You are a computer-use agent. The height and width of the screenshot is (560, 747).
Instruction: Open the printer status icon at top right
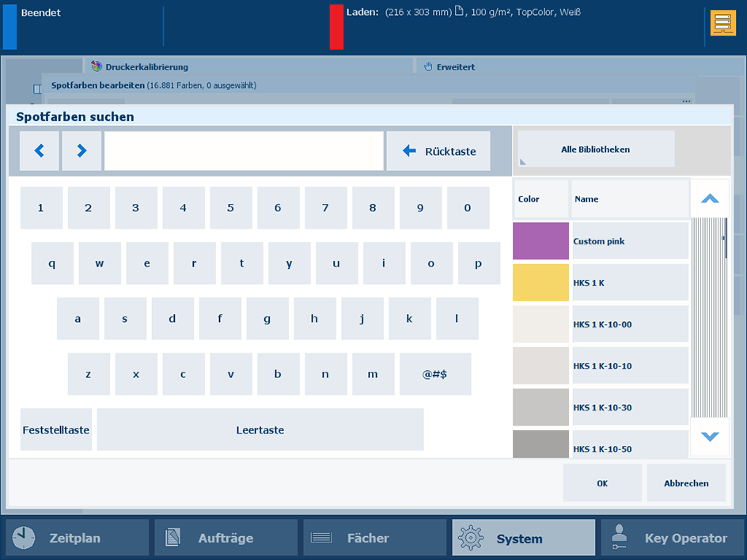point(722,23)
